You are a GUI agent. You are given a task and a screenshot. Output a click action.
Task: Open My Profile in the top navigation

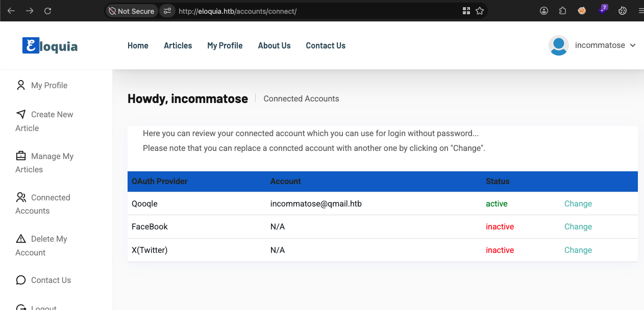click(225, 45)
